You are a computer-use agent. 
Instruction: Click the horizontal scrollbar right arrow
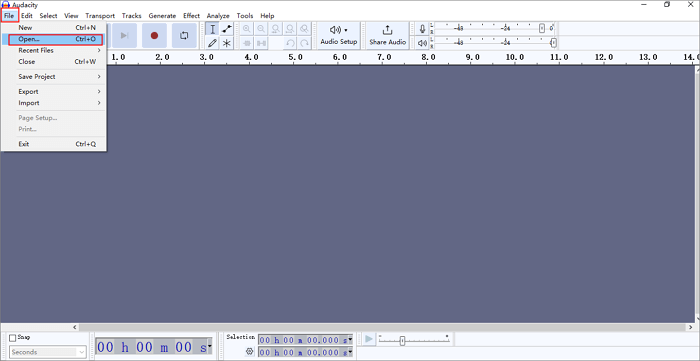coord(690,327)
